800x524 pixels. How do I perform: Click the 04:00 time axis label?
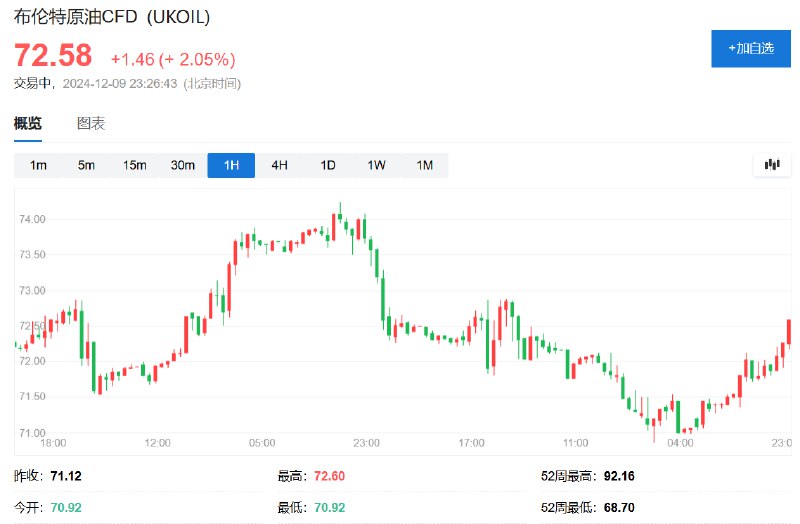click(x=681, y=443)
